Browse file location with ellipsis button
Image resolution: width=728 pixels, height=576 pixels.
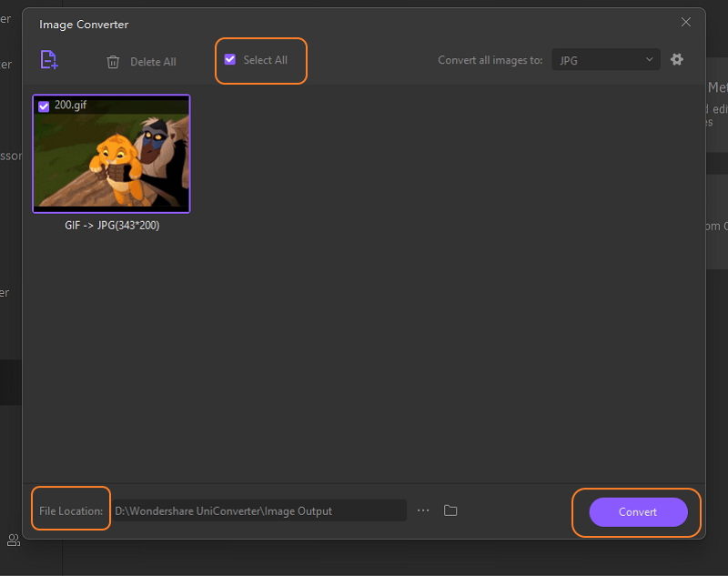point(423,510)
